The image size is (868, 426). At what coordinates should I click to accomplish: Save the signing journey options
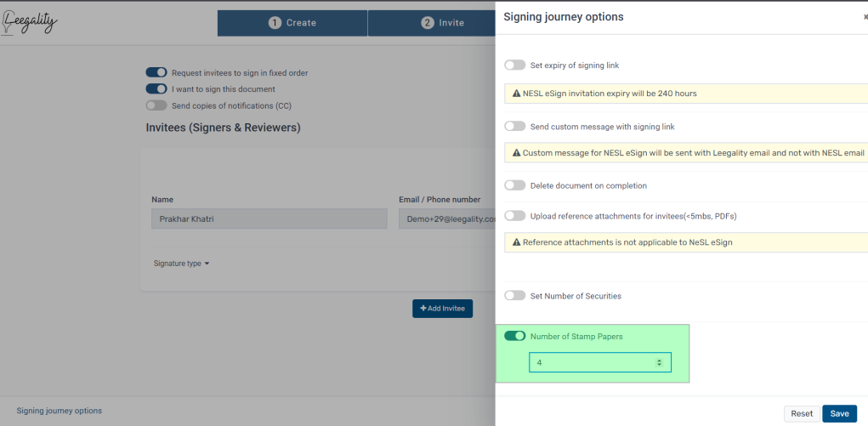click(839, 414)
